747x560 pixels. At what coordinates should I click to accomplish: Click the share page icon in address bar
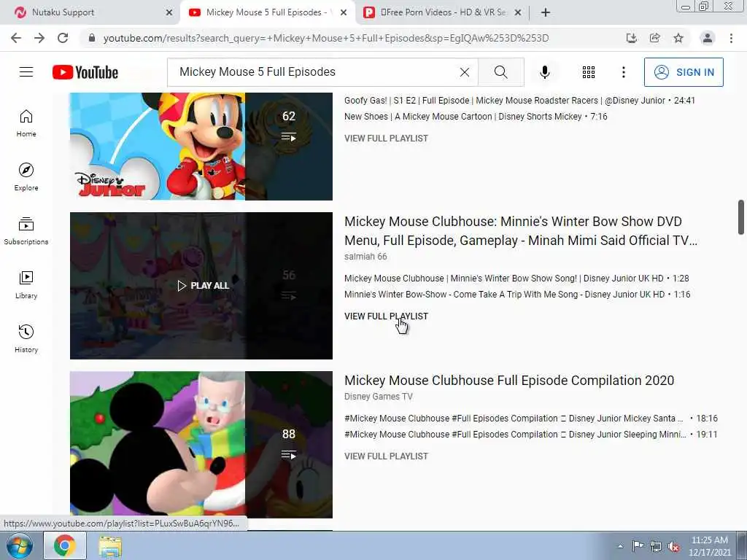pyautogui.click(x=655, y=38)
